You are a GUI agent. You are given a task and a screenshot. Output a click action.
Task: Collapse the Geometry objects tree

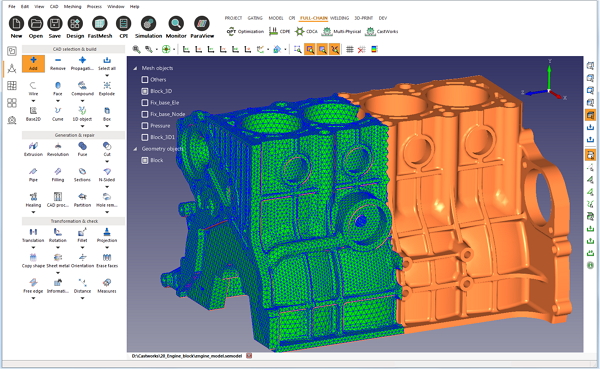(135, 149)
